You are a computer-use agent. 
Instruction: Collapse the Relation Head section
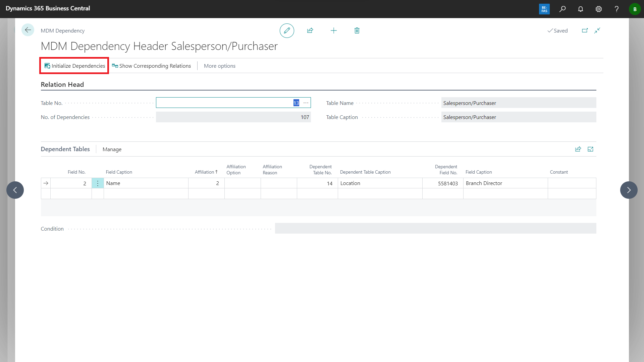click(62, 84)
